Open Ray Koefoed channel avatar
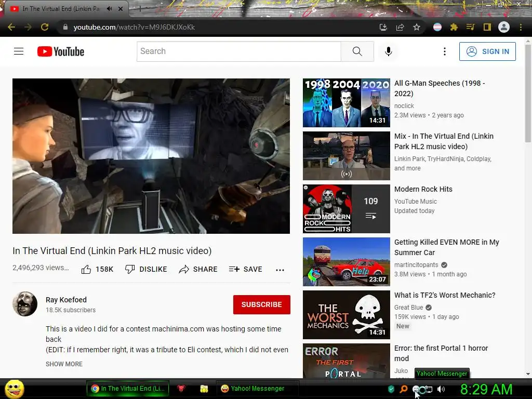Image resolution: width=532 pixels, height=399 pixels. (x=25, y=303)
